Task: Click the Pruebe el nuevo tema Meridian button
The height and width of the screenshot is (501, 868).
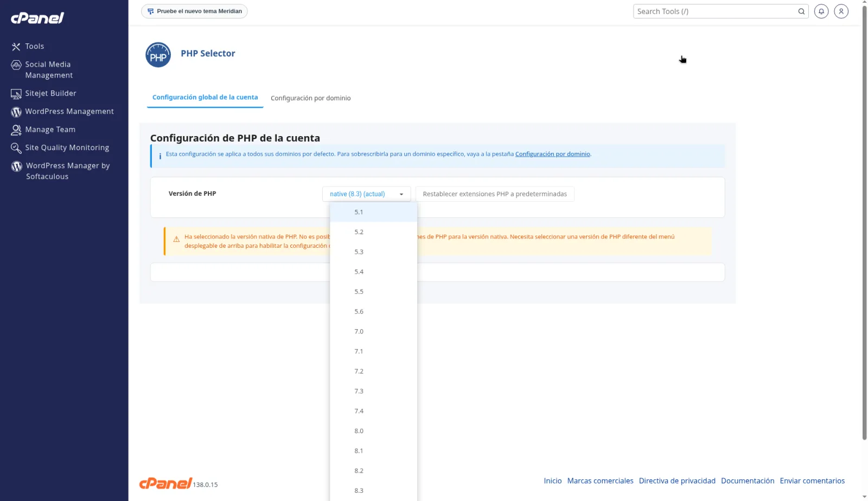Action: coord(194,11)
